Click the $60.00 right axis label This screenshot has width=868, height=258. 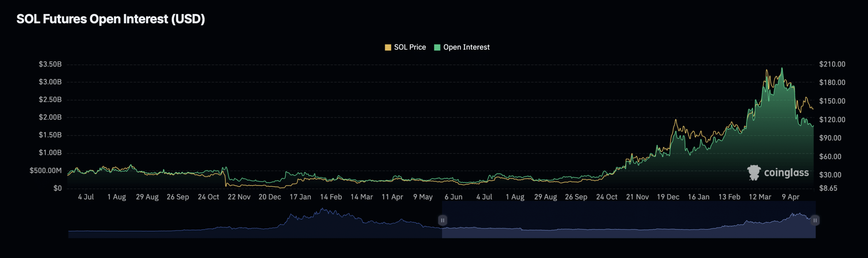[x=830, y=156]
